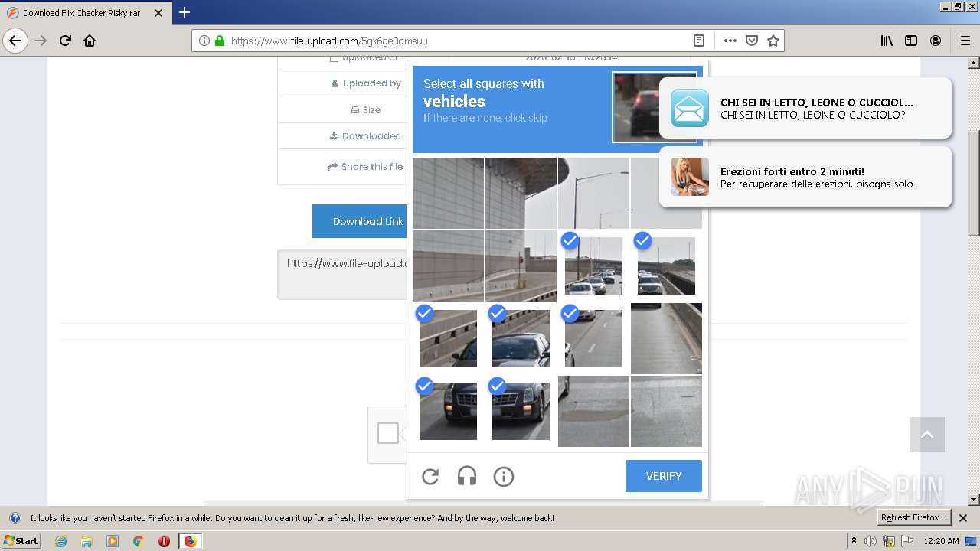Viewport: 980px width, 551px height.
Task: Click the Firefox back arrow button
Action: tap(15, 41)
